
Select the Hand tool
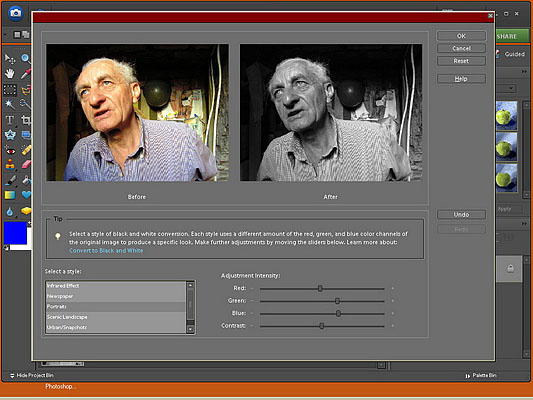(10, 73)
